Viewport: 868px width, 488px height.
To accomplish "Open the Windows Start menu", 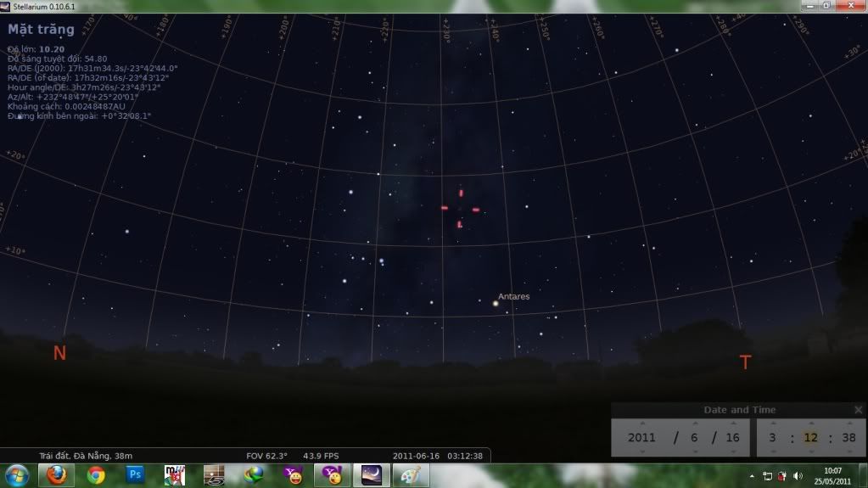I will 16,475.
